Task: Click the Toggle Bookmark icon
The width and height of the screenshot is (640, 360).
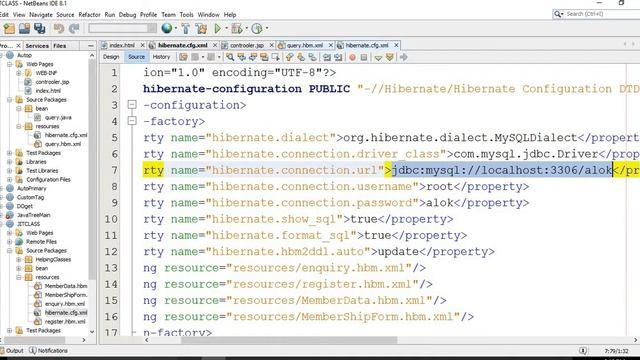Action: pyautogui.click(x=312, y=57)
